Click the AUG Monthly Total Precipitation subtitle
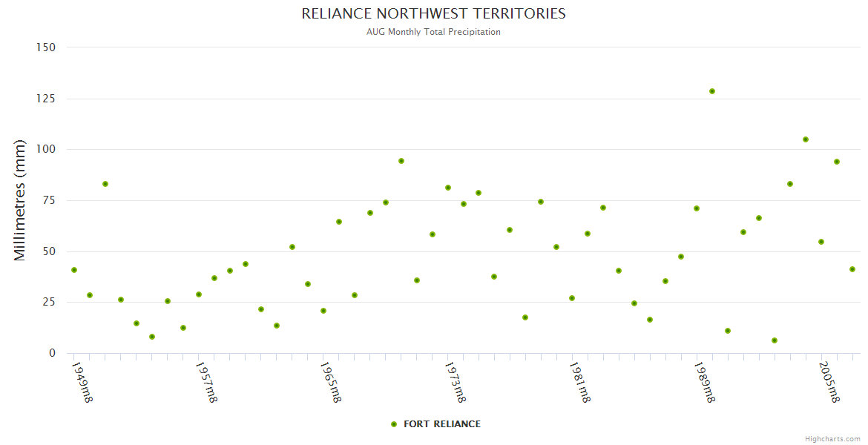 coord(433,32)
